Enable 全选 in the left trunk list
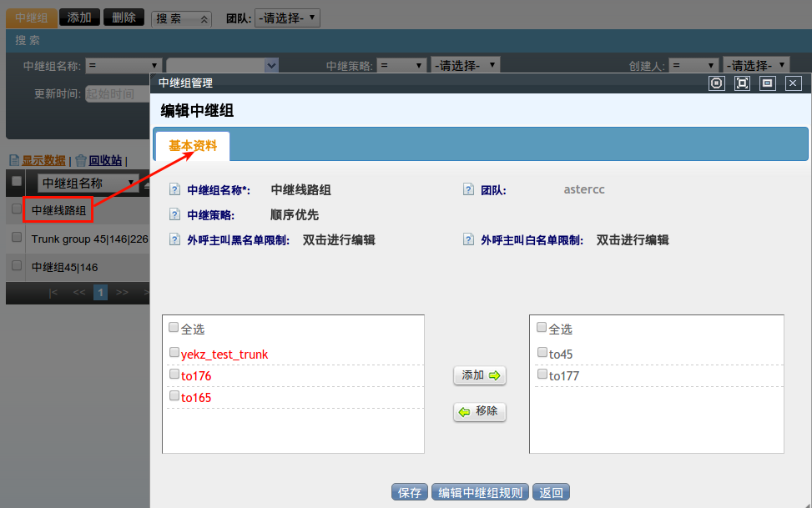The width and height of the screenshot is (812, 508). [174, 328]
